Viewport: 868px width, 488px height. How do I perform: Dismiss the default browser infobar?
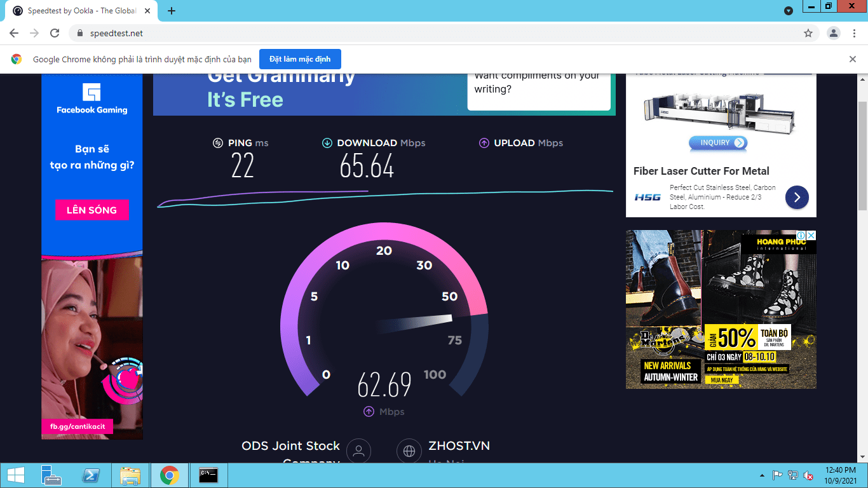853,59
